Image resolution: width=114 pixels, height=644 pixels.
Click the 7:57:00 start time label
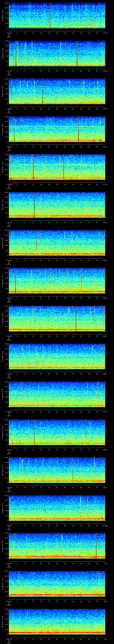coord(9,450)
